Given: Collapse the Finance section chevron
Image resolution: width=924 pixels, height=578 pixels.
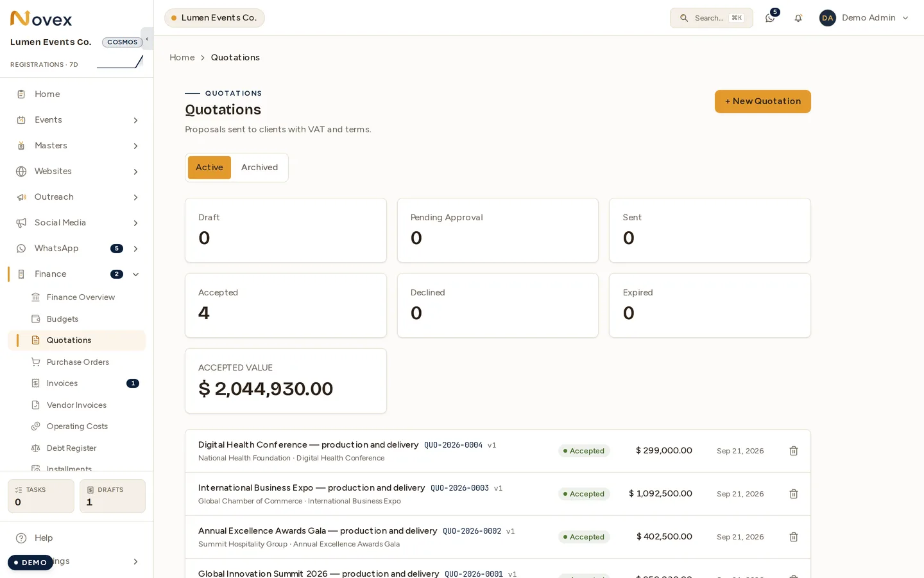Looking at the screenshot, I should tap(135, 274).
